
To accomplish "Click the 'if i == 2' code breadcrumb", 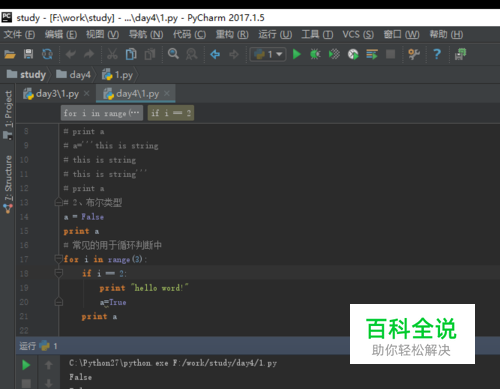I will point(171,113).
